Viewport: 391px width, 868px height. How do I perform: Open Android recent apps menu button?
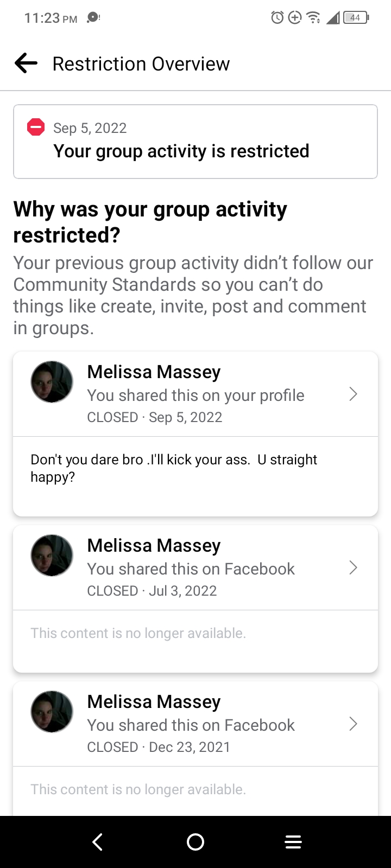pyautogui.click(x=293, y=842)
